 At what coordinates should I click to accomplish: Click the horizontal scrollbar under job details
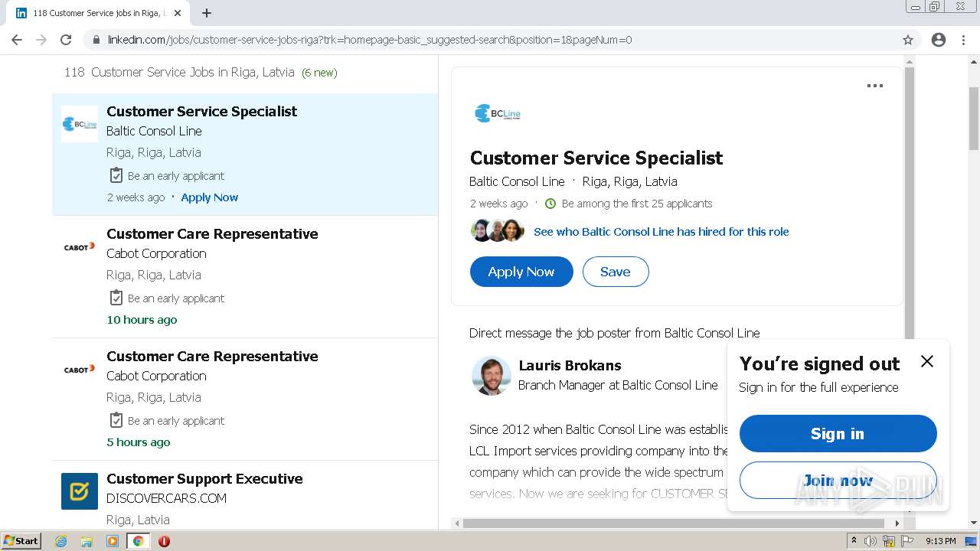click(x=674, y=523)
